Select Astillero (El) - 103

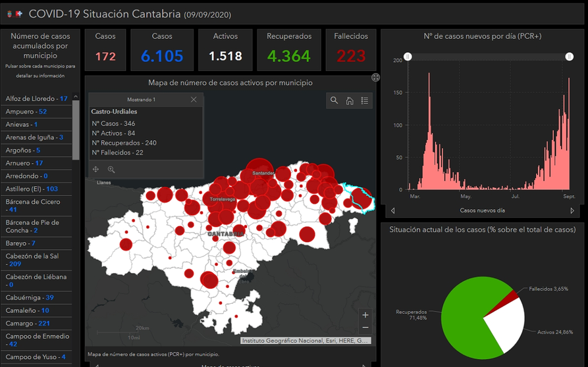tap(36, 189)
